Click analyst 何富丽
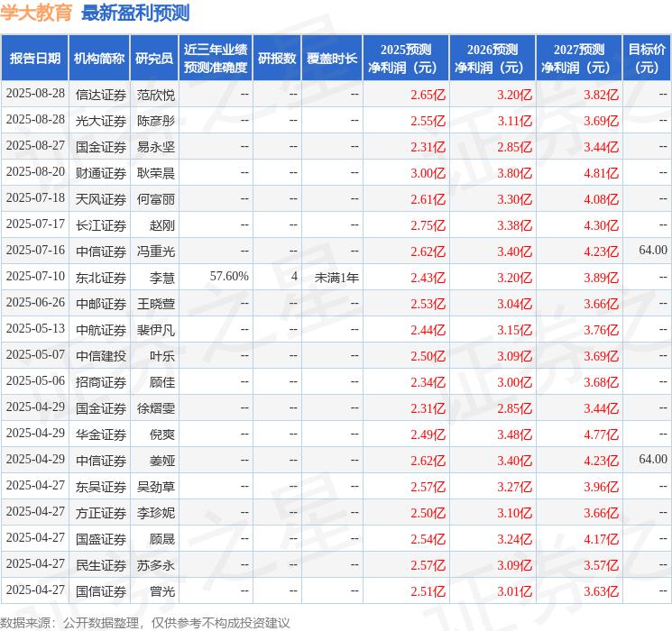The height and width of the screenshot is (631, 672). (x=156, y=199)
